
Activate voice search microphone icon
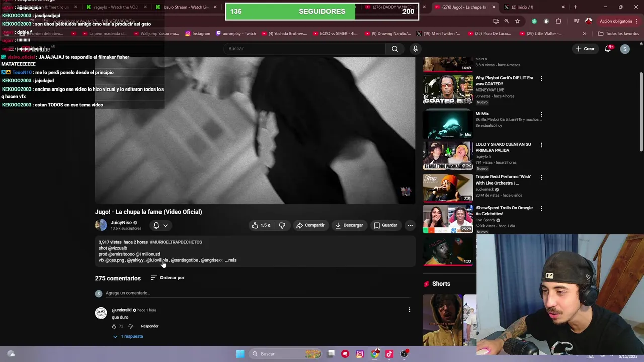pos(415,49)
